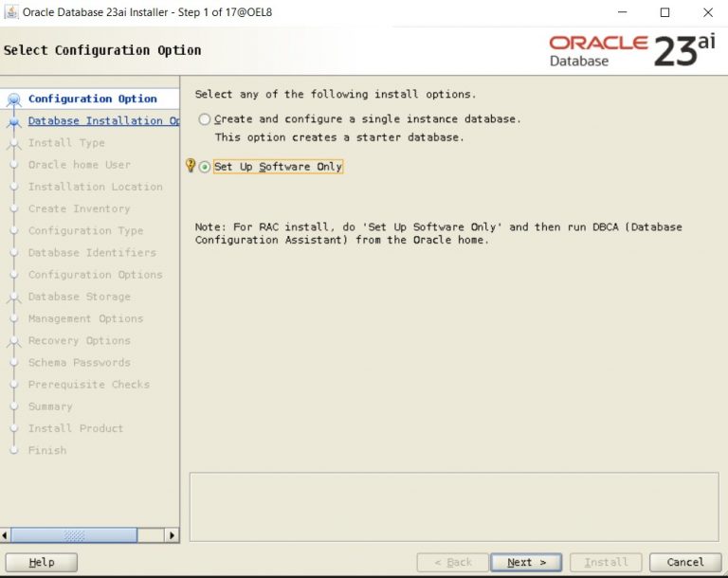Click the Java icon in the title bar
728x578 pixels.
[11, 12]
